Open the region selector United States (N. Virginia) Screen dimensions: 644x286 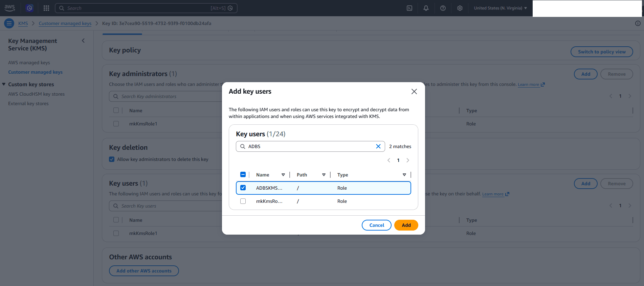click(500, 8)
